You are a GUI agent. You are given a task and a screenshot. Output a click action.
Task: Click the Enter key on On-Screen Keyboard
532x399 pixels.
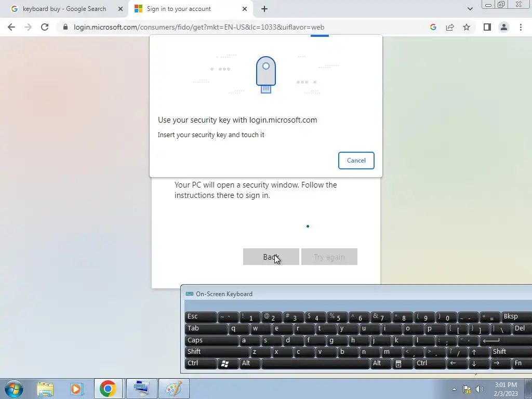(506, 341)
